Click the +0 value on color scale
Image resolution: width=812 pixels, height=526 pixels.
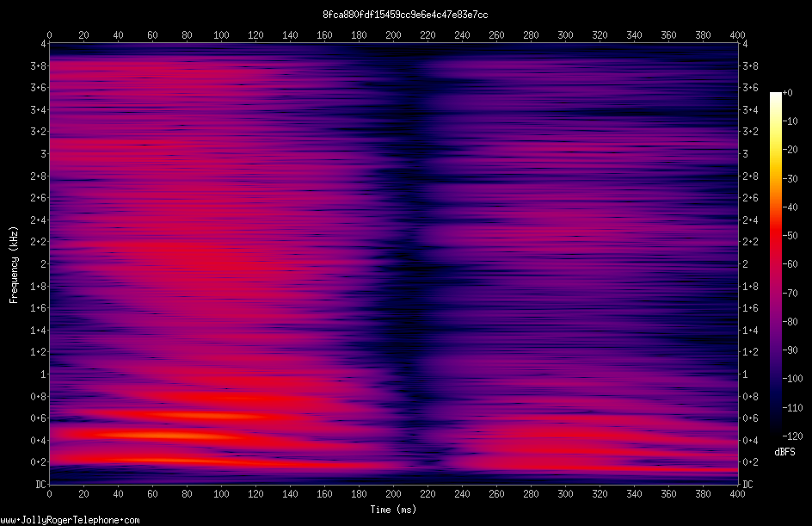(x=787, y=93)
